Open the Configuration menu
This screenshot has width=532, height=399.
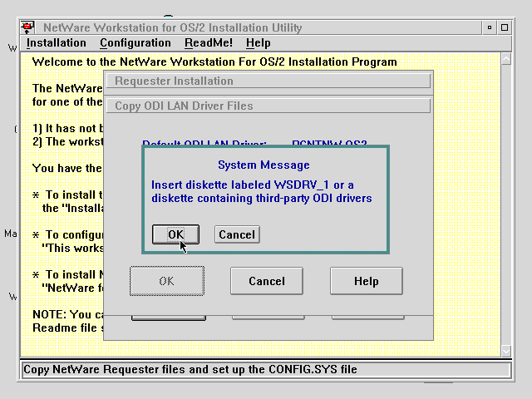click(135, 43)
